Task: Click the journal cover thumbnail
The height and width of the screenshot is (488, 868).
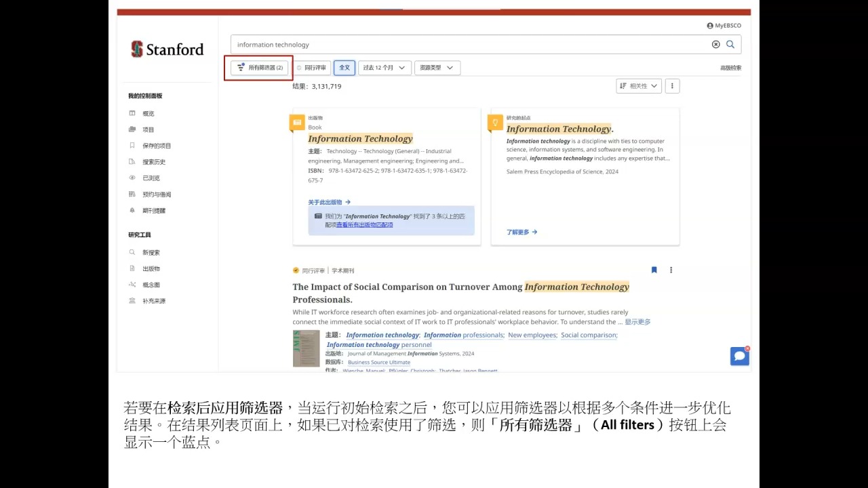Action: (x=306, y=348)
